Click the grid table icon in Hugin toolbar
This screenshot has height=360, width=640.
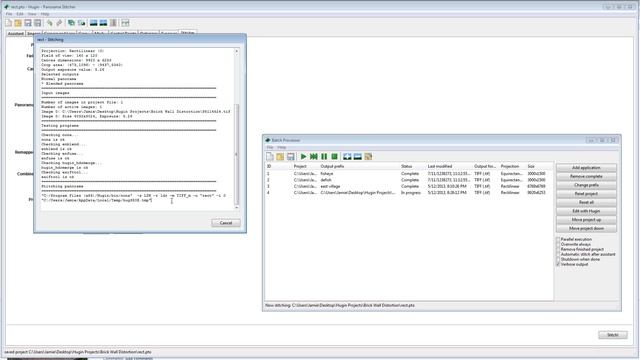(x=125, y=23)
